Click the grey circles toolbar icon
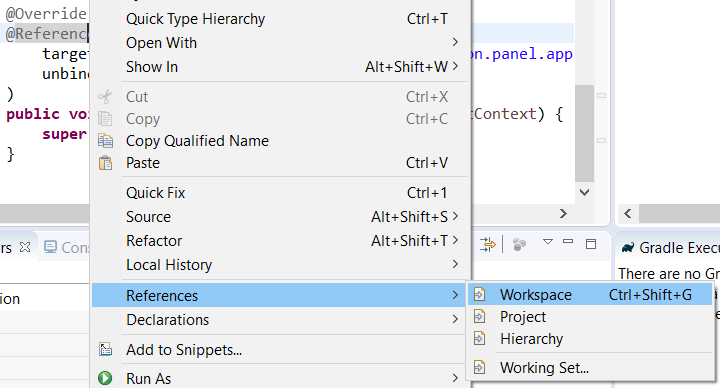Screen dimensions: 720x388 click(x=519, y=244)
